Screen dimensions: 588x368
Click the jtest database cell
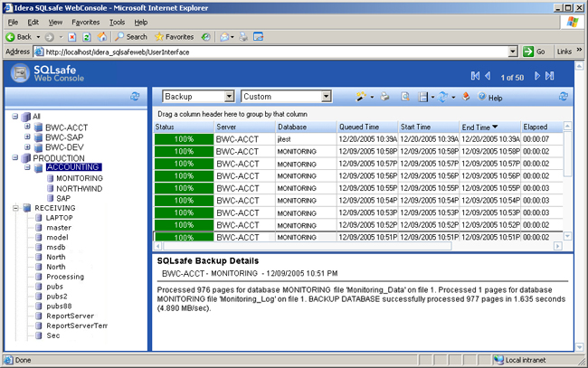point(306,139)
